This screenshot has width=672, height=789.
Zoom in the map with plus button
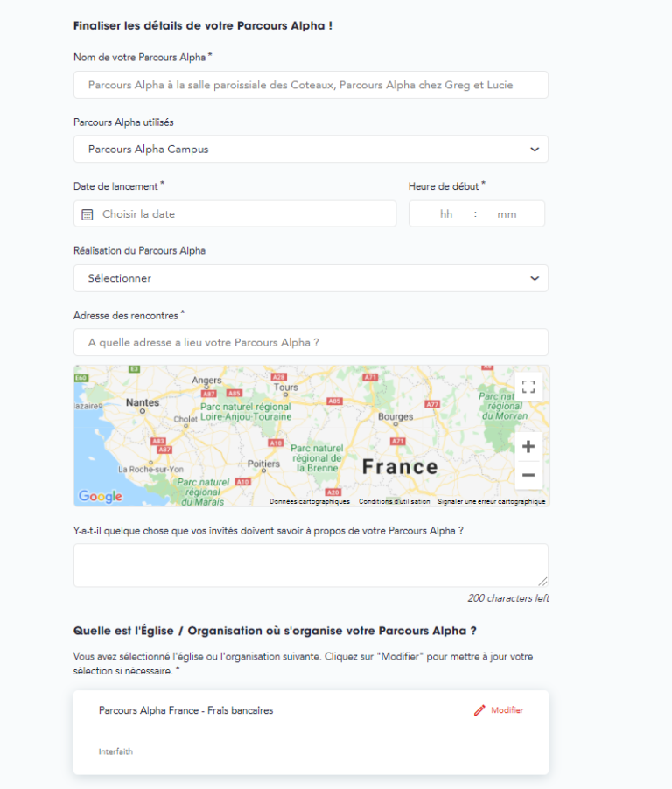point(528,446)
